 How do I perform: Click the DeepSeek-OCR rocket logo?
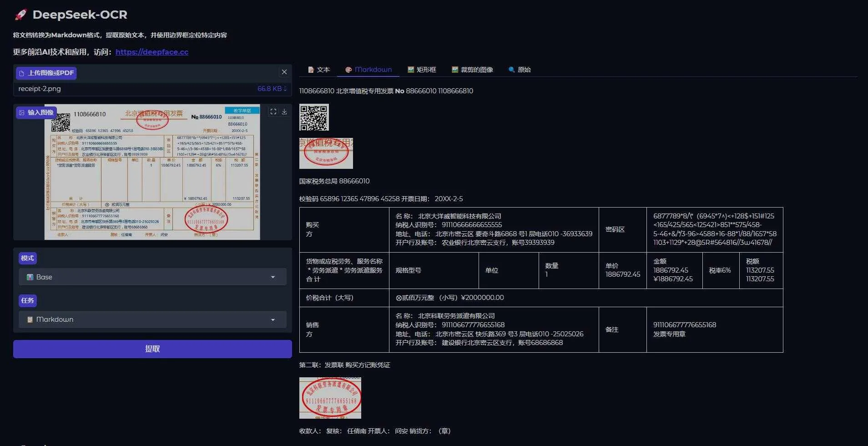(20, 14)
